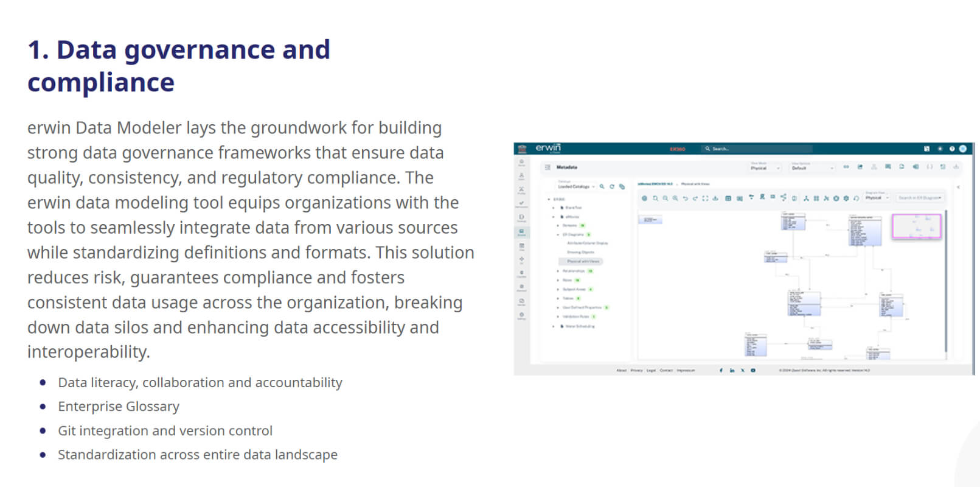Click the download icon in diagram toolbar
980x487 pixels.
point(715,198)
